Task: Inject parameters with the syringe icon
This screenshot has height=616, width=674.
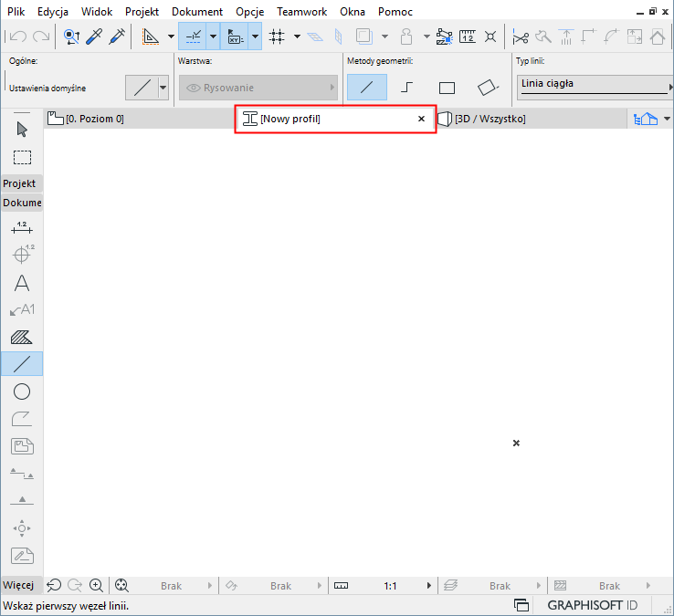Action: 117,37
